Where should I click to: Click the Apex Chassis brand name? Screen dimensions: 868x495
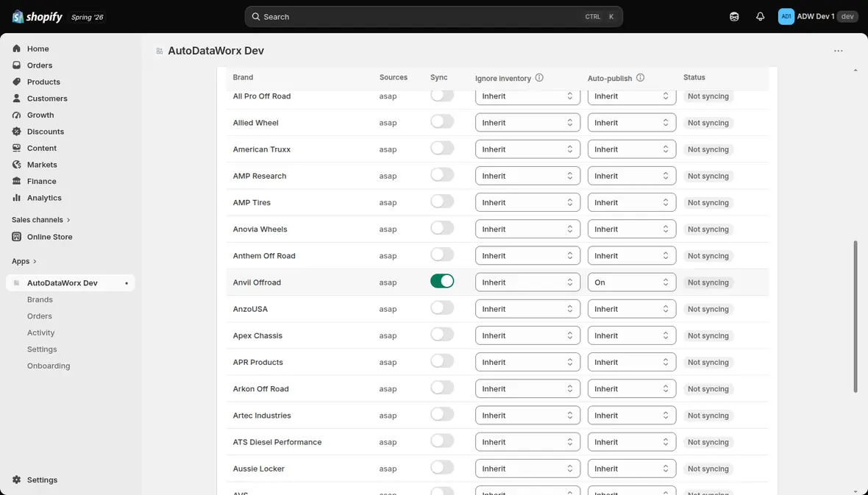pyautogui.click(x=257, y=335)
